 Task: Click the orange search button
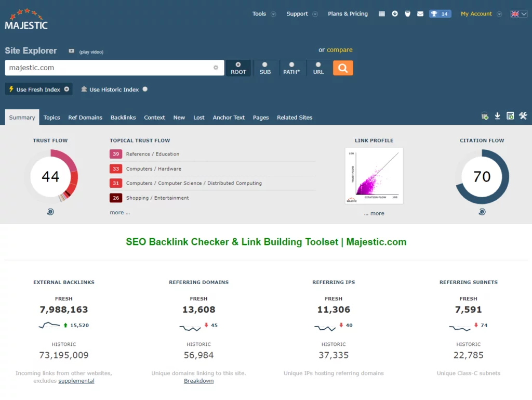point(343,68)
